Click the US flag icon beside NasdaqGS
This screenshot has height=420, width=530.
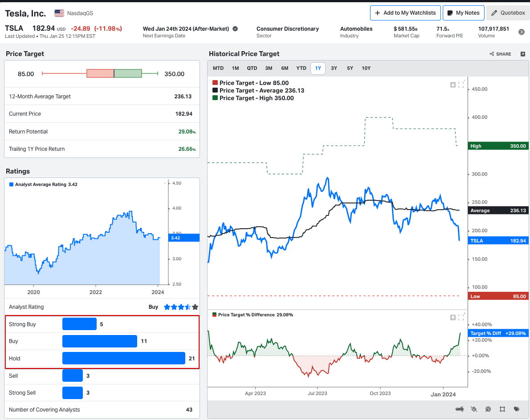point(59,13)
